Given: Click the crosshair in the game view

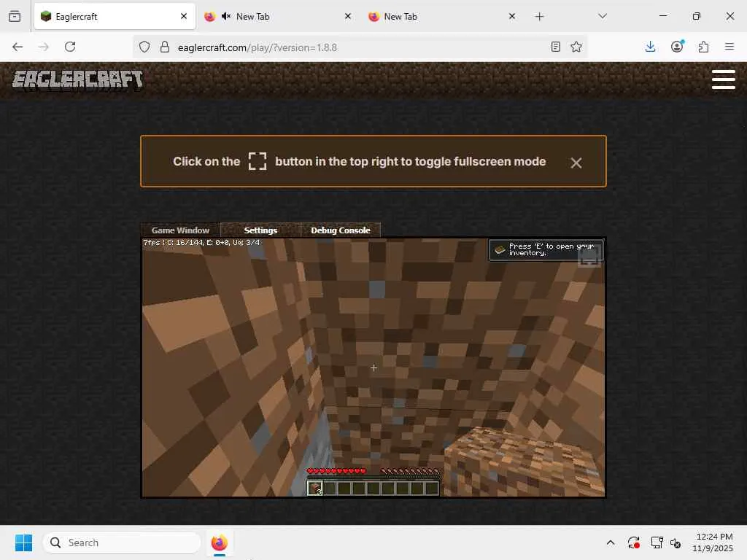Looking at the screenshot, I should (374, 367).
